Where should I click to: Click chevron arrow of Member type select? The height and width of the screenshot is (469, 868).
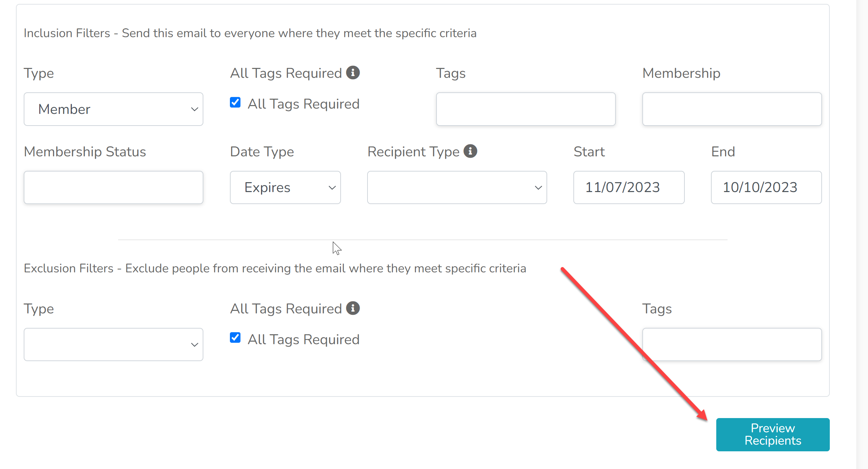(x=194, y=109)
